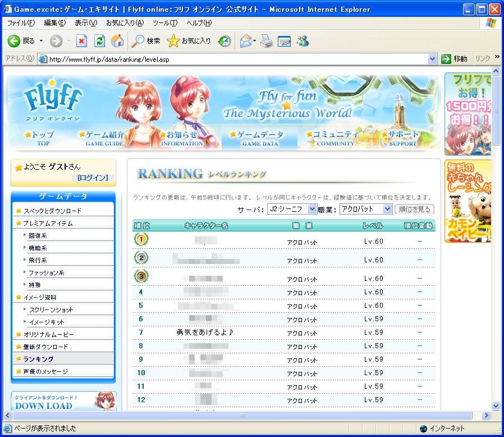The width and height of the screenshot is (504, 437).
Task: Go to the Home page icon
Action: click(x=117, y=41)
